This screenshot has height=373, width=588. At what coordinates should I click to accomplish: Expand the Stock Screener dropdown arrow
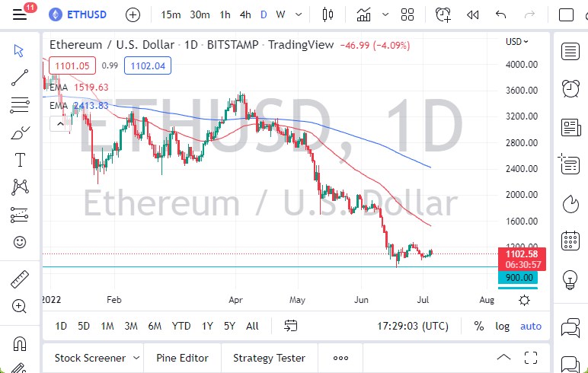(136, 358)
